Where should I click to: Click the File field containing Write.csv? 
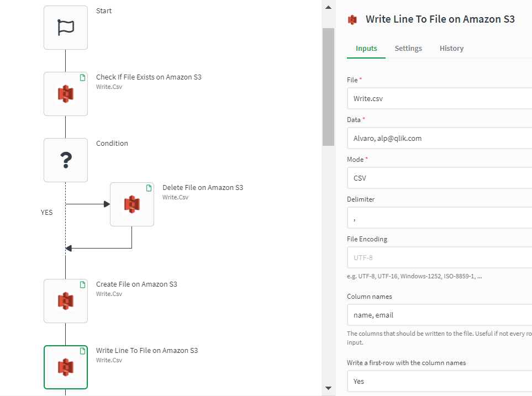pyautogui.click(x=438, y=98)
